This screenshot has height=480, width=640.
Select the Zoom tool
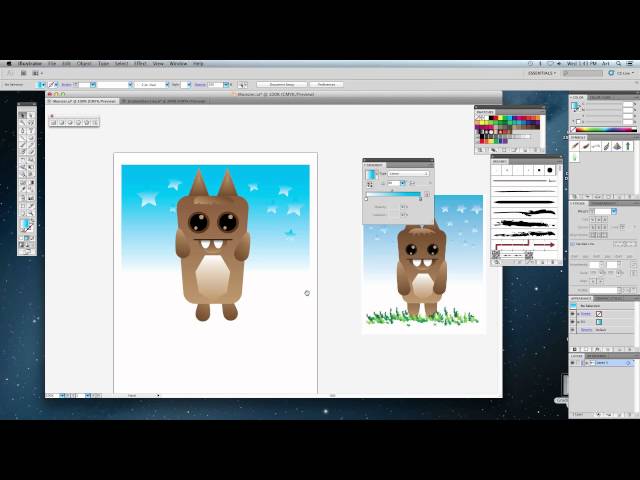[31, 213]
